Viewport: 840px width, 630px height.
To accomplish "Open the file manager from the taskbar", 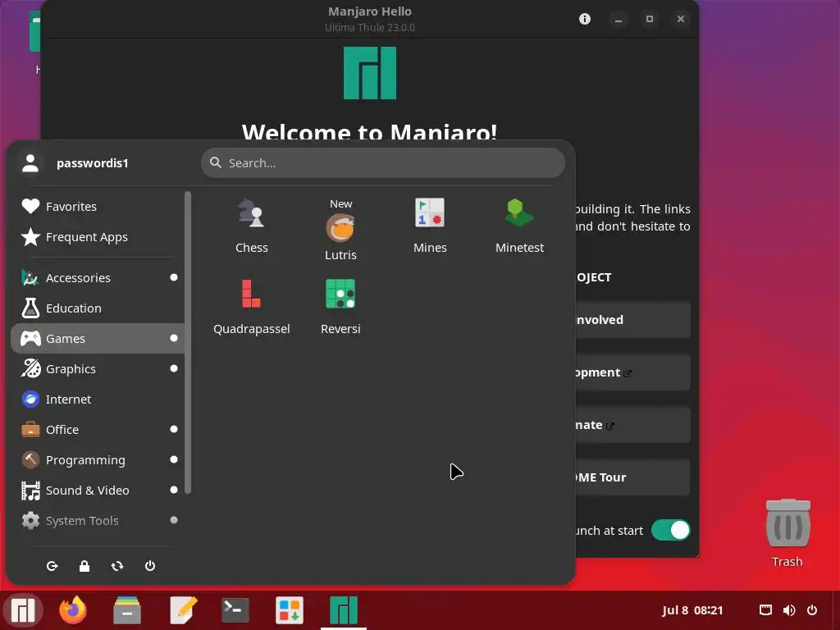I will 127,610.
